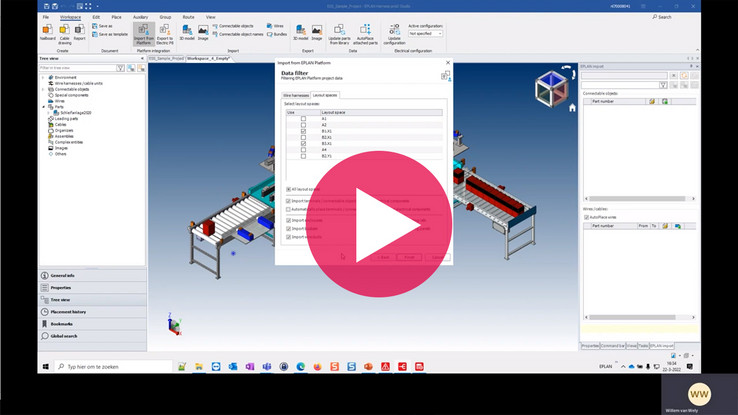Viewport: 738px width, 415px height.
Task: Switch to the Wire harnesses dialog tab
Action: coord(296,96)
